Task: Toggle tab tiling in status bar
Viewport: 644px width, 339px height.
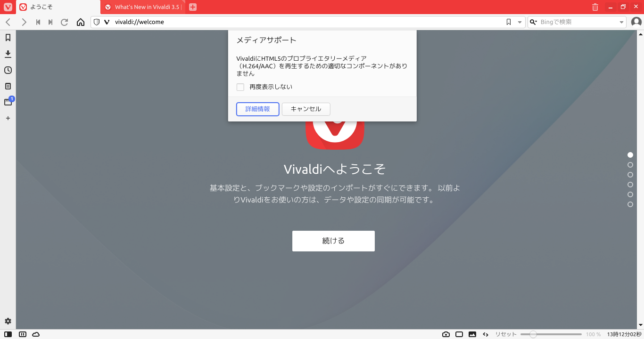Action: (x=22, y=334)
